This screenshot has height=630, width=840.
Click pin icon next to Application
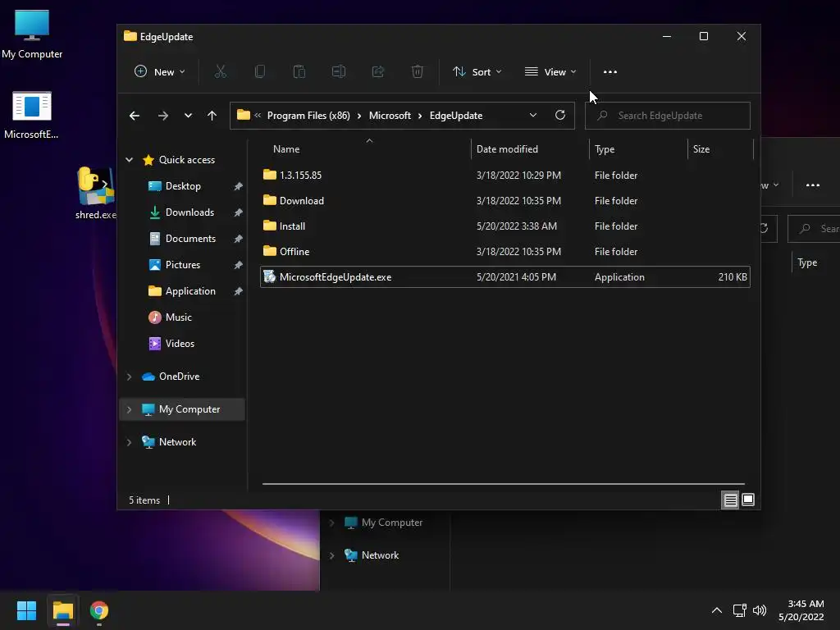click(x=239, y=291)
